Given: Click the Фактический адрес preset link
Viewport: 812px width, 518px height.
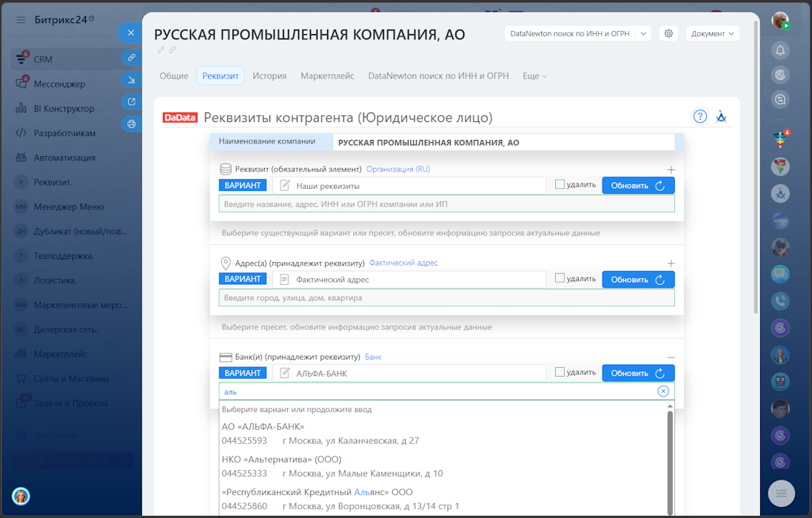Looking at the screenshot, I should tap(403, 263).
